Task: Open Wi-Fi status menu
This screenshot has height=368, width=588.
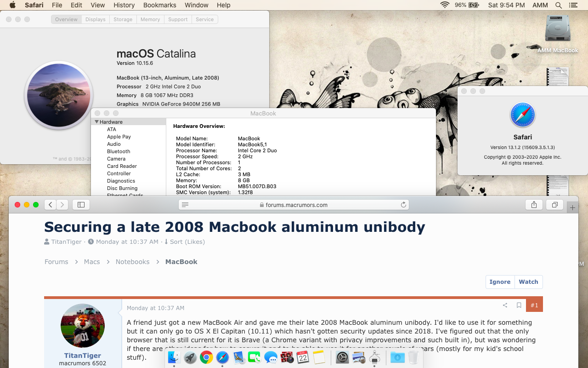Action: click(x=445, y=5)
